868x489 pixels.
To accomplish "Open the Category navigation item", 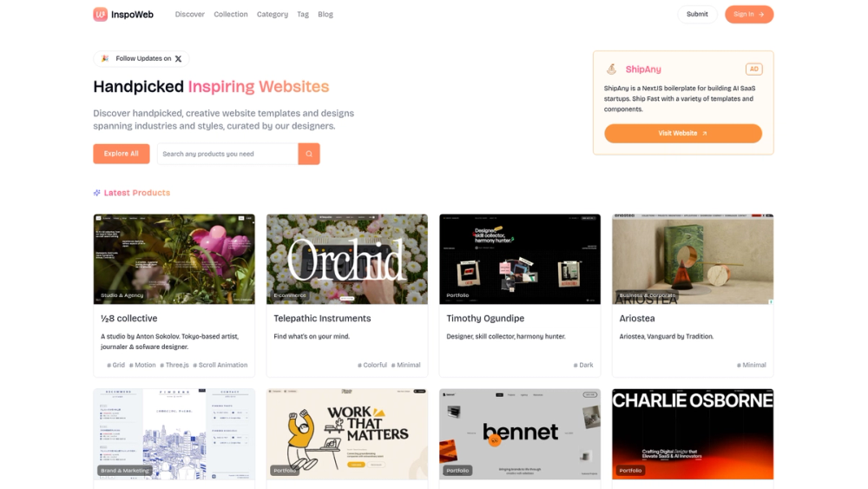I will coord(273,15).
